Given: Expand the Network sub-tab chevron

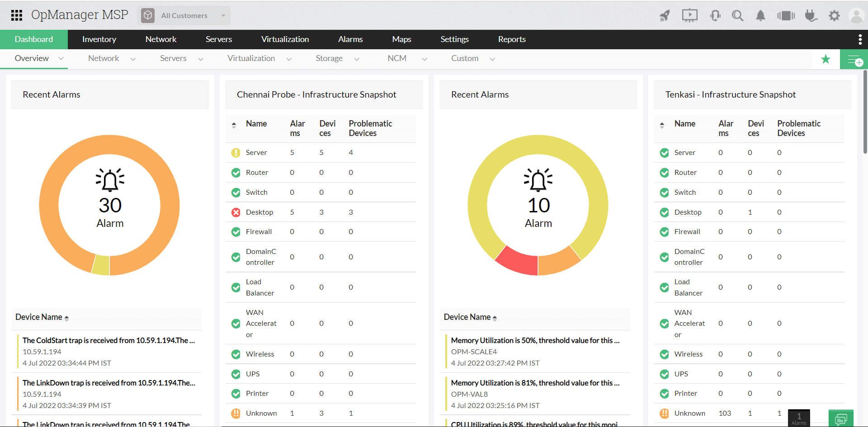Looking at the screenshot, I should (133, 59).
